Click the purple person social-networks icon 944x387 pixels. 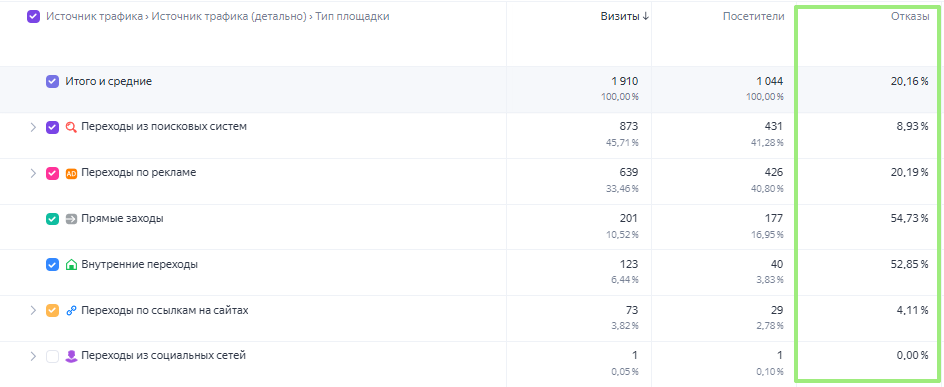tap(71, 356)
